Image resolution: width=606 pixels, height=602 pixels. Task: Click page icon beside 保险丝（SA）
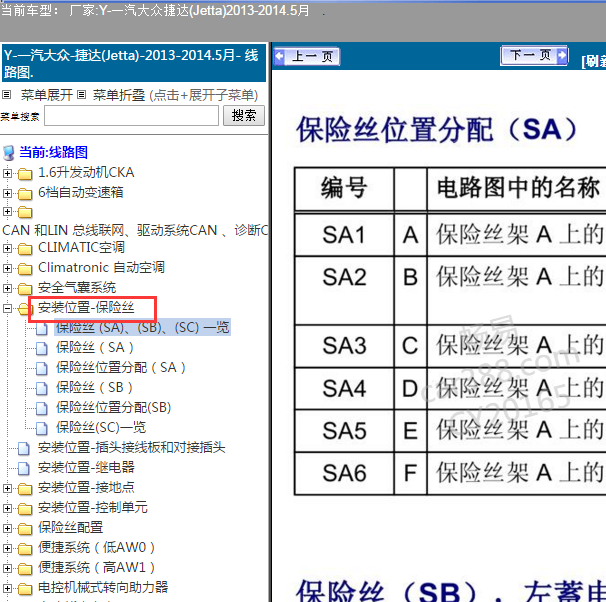[x=42, y=349]
